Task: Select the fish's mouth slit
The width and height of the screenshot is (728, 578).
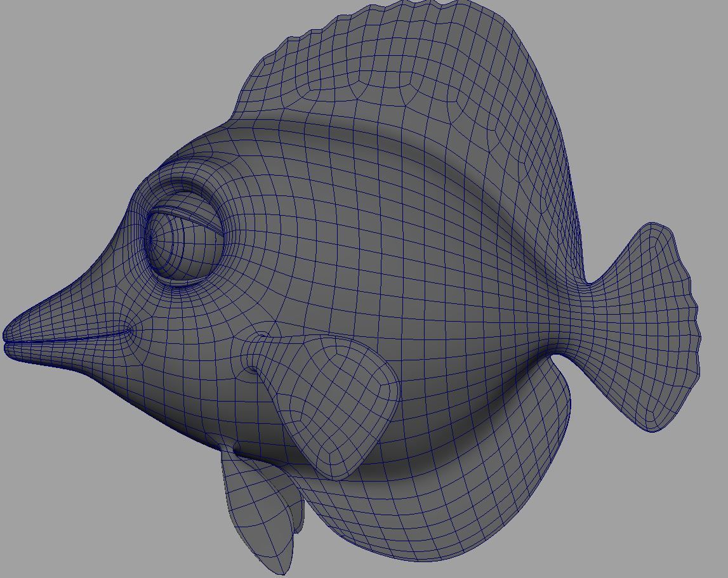Action: [69, 338]
